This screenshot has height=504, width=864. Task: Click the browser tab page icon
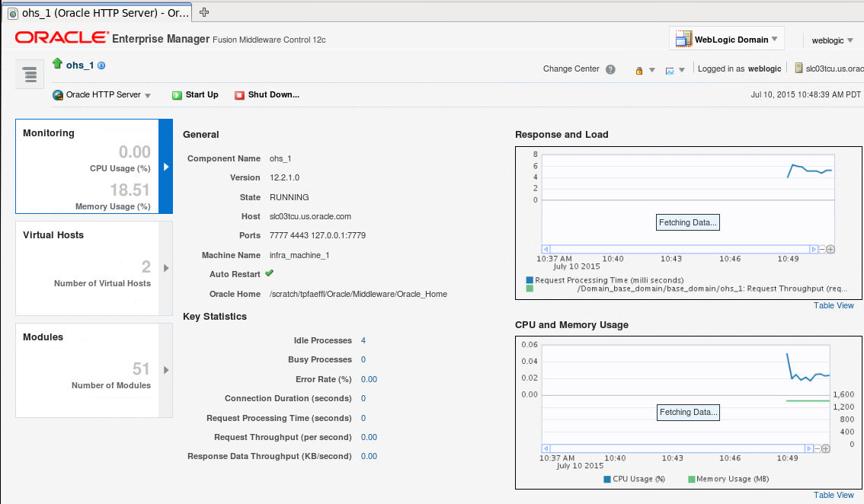tap(13, 13)
